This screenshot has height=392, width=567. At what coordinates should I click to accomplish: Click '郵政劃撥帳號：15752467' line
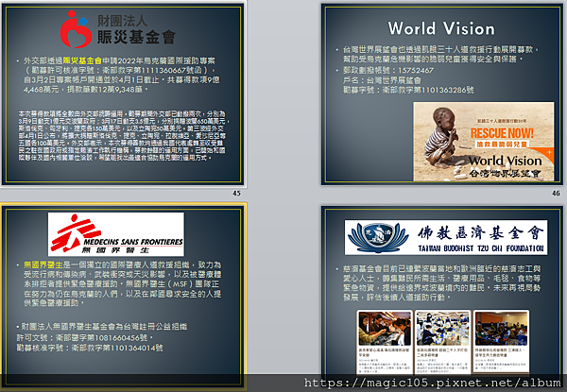click(388, 71)
